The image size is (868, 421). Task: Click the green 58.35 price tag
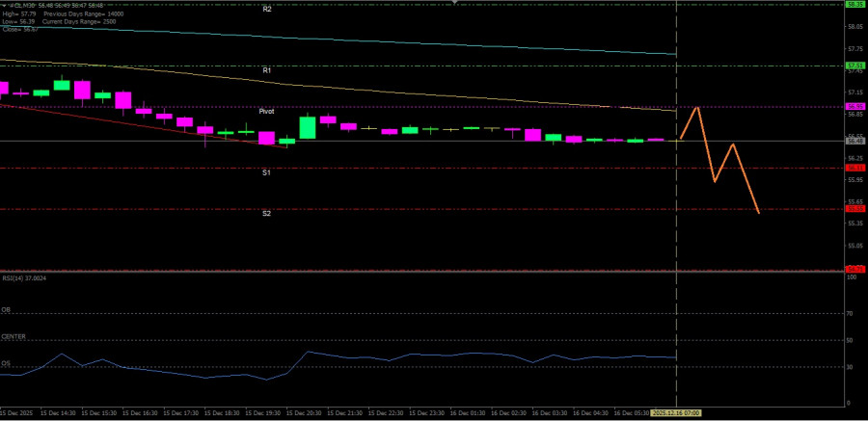[x=855, y=5]
